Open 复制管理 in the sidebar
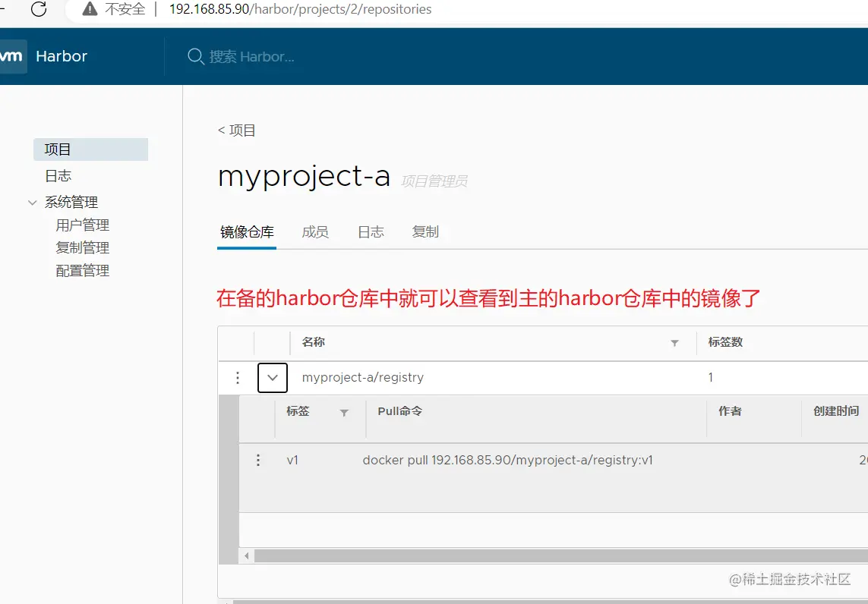The height and width of the screenshot is (604, 868). coord(83,248)
